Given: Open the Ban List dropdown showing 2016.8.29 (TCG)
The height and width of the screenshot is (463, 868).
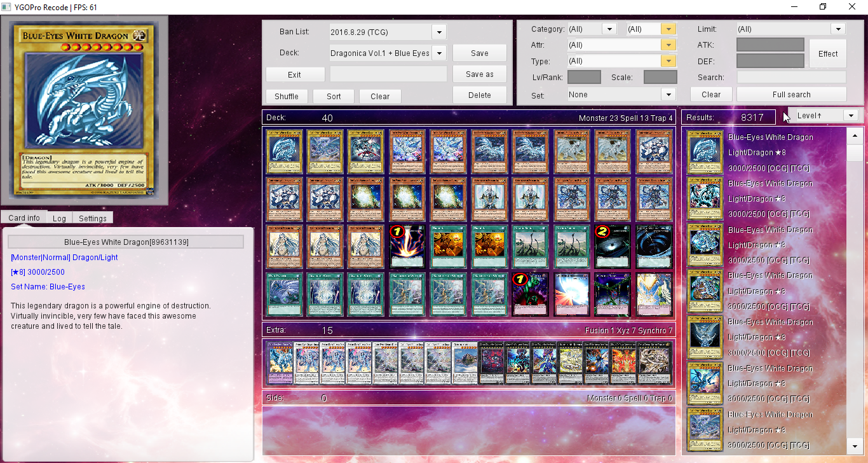Looking at the screenshot, I should coord(388,32).
